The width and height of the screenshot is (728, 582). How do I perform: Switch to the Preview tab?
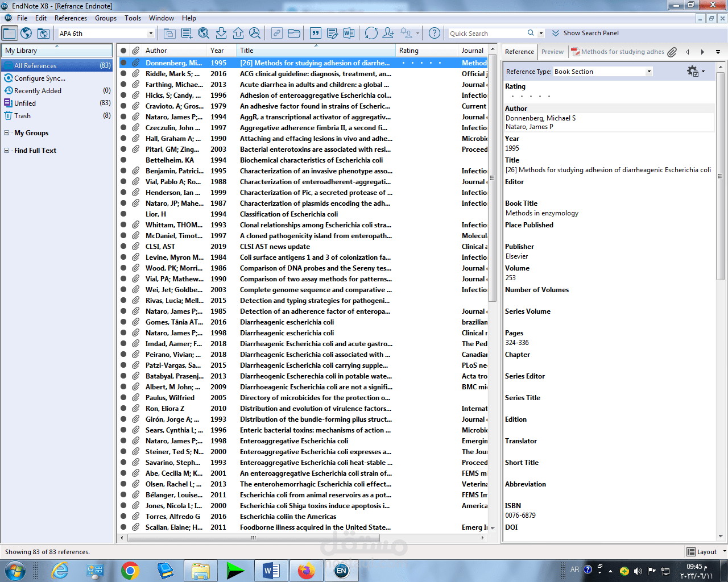pos(552,52)
